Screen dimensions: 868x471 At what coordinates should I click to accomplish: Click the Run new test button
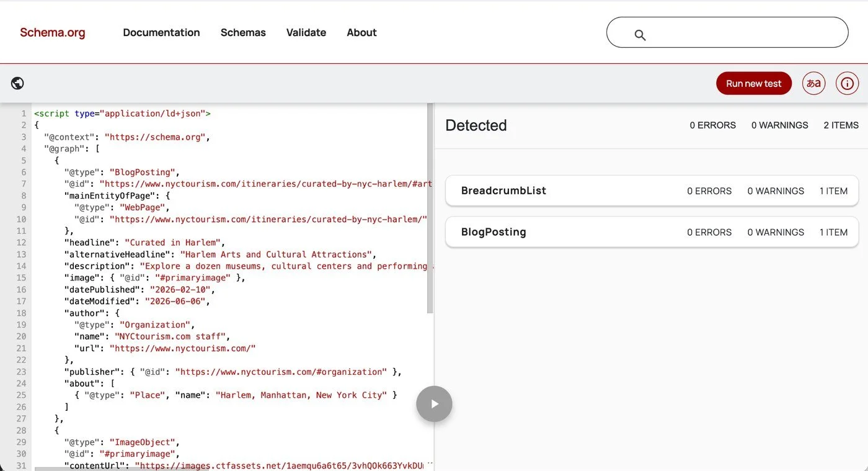point(754,83)
